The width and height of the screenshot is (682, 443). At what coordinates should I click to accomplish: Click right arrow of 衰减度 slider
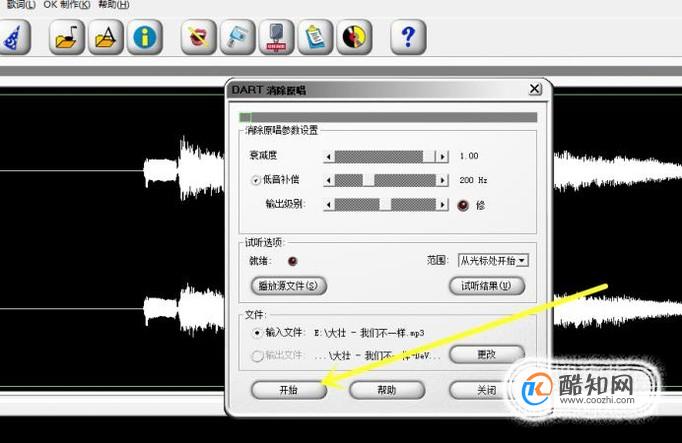(x=443, y=157)
